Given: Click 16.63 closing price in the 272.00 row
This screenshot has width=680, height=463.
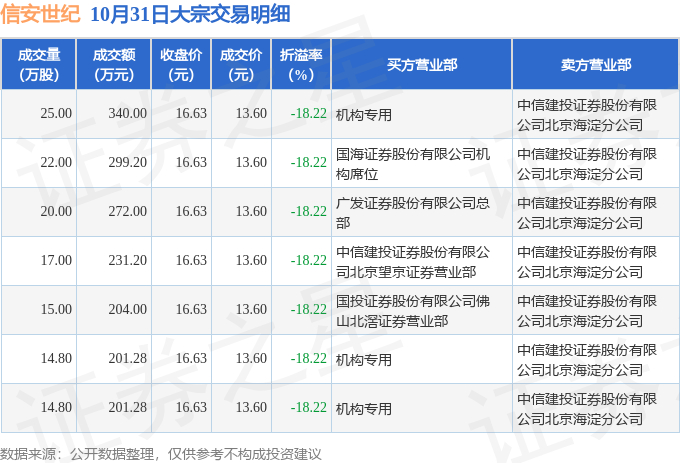Looking at the screenshot, I should [191, 212].
